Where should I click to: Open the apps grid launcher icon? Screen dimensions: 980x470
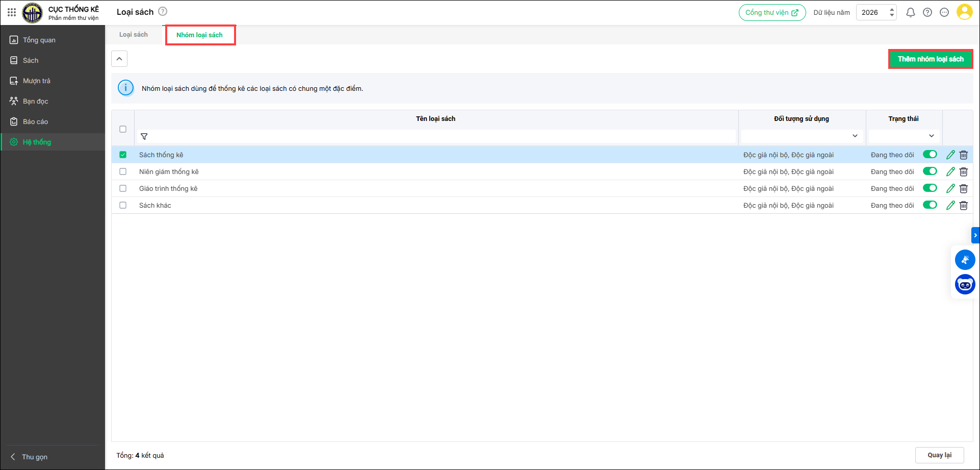pyautogui.click(x=11, y=12)
